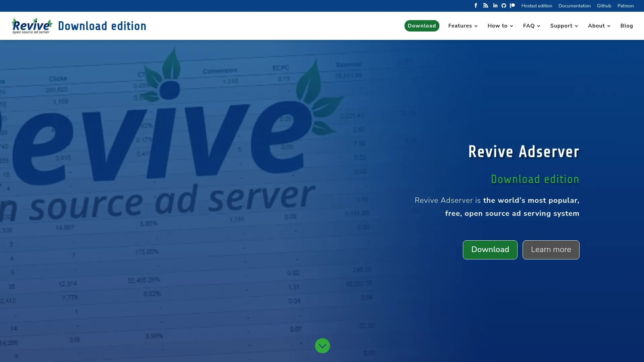The width and height of the screenshot is (644, 362).
Task: Click the Revive logo in header
Action: point(32,26)
